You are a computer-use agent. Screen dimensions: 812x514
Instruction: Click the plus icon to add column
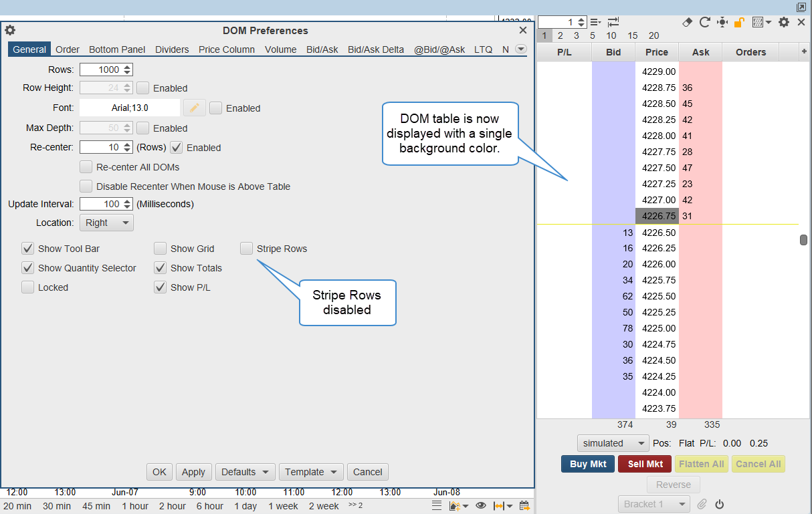point(804,51)
